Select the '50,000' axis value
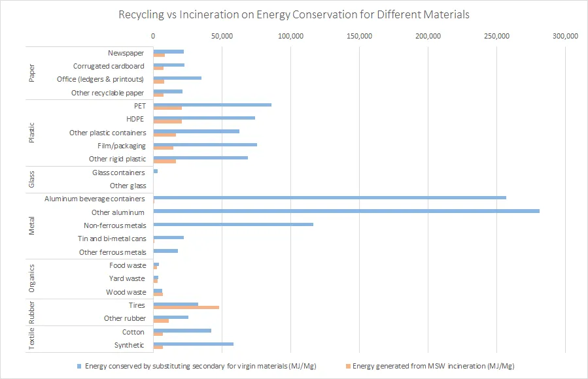 click(222, 37)
